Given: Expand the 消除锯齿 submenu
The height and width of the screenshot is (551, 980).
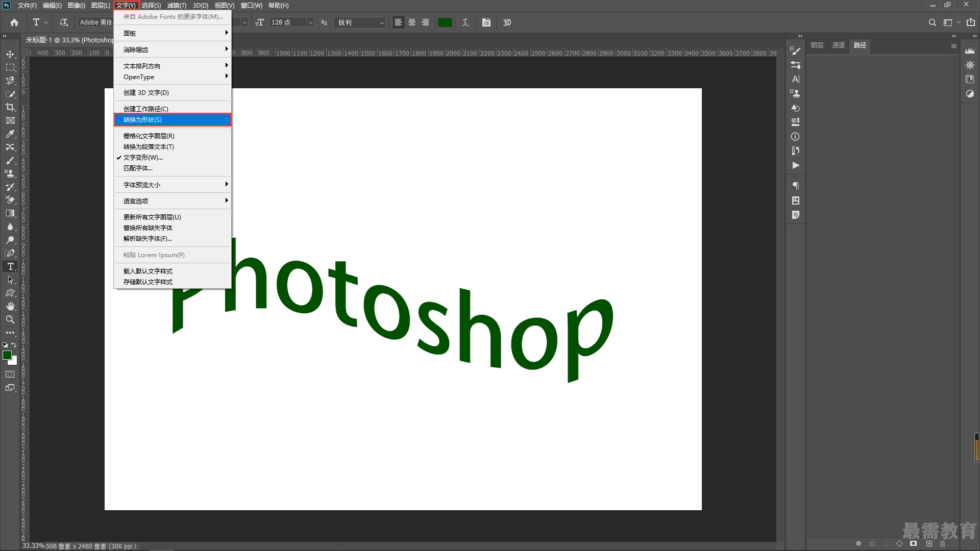Looking at the screenshot, I should pyautogui.click(x=173, y=49).
